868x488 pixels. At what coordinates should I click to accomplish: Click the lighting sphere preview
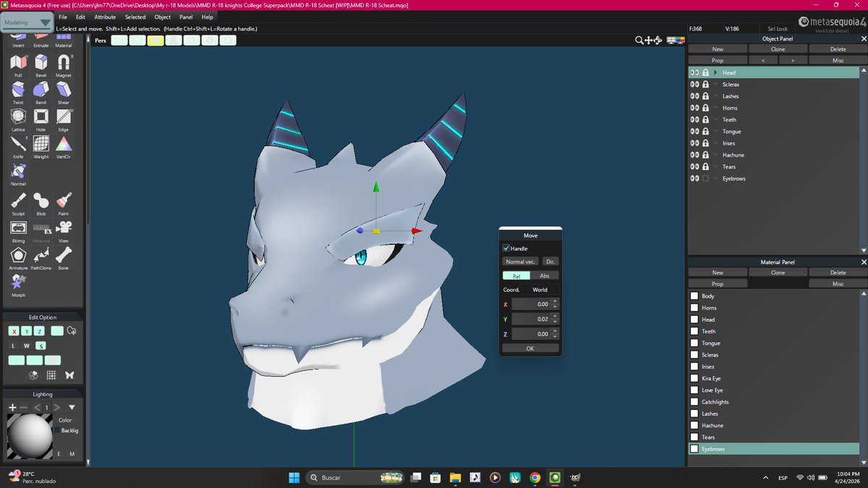coord(30,436)
